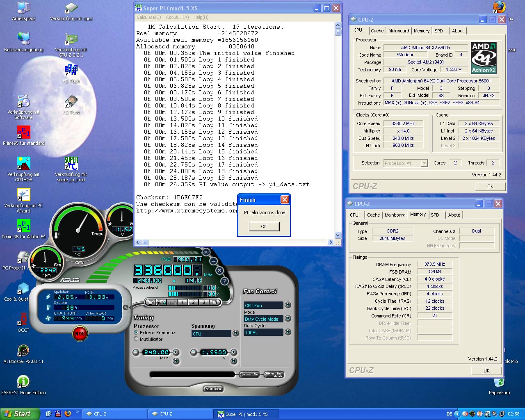Expand taskbar quick launch chevron
The height and width of the screenshot is (420, 525).
(78, 412)
